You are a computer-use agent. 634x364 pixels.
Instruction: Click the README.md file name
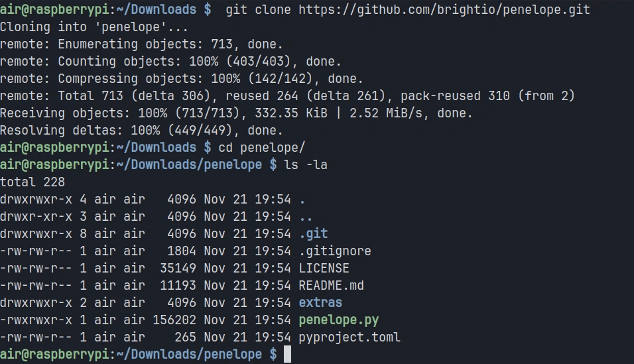331,285
